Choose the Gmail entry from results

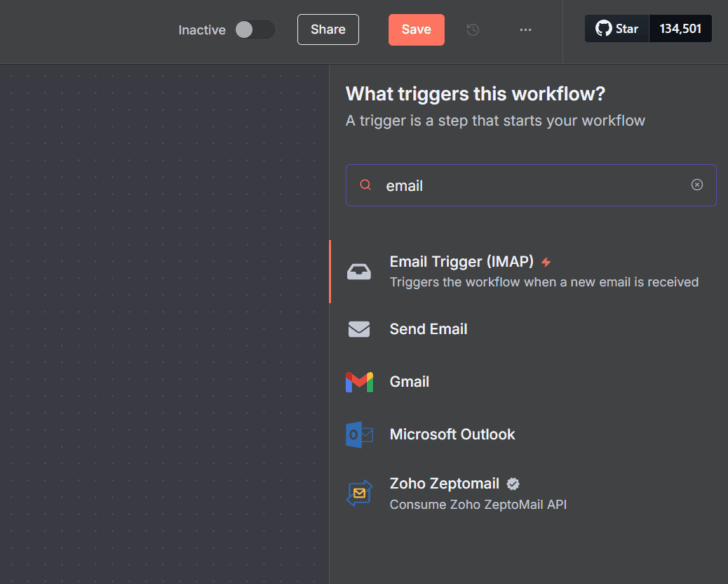click(410, 382)
